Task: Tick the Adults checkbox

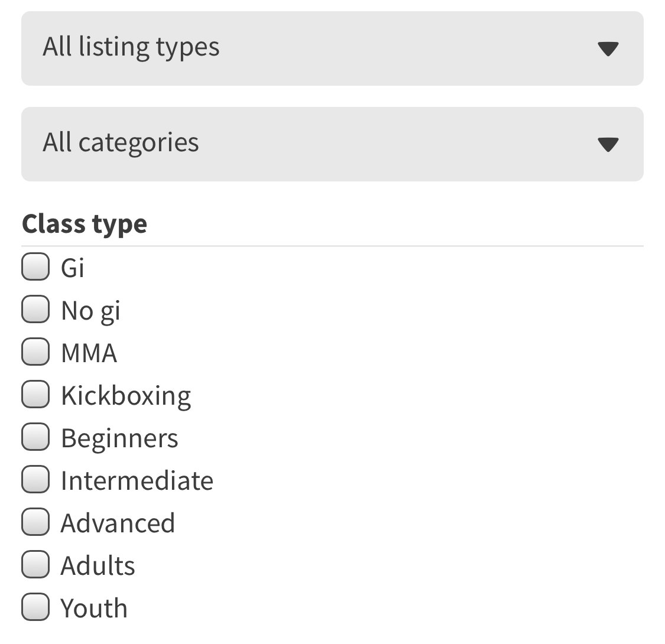Action: pos(35,565)
